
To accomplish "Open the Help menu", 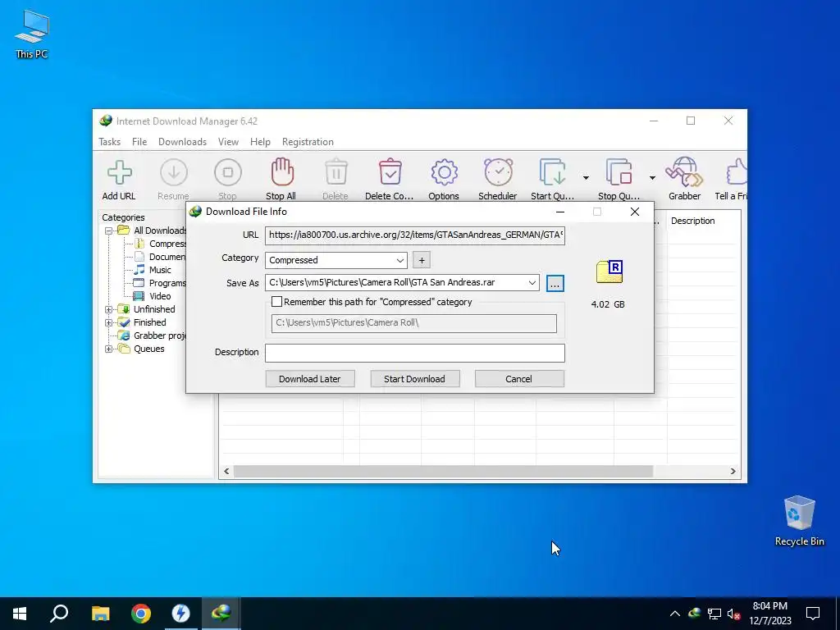I will (x=260, y=142).
